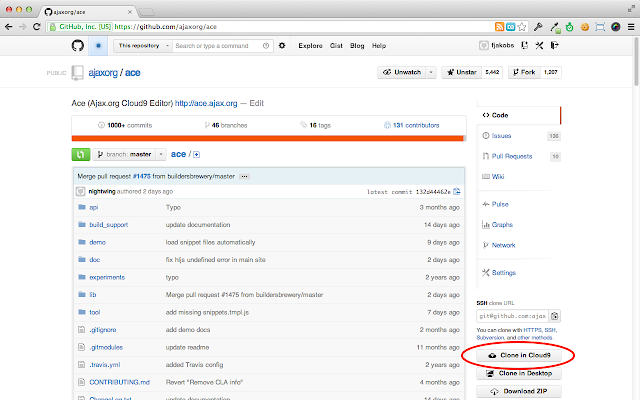
Task: Open Network in sidebar
Action: click(x=503, y=245)
